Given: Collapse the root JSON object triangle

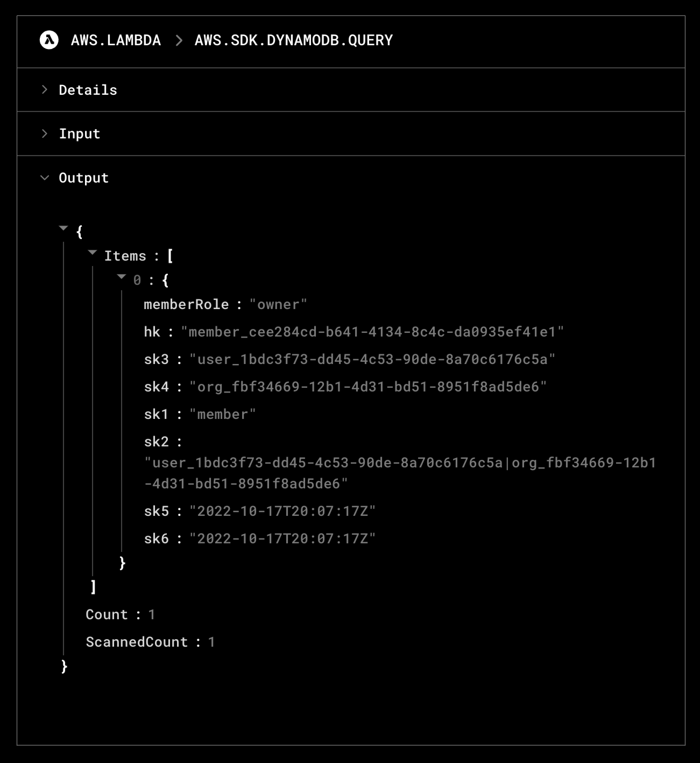Looking at the screenshot, I should 64,228.
